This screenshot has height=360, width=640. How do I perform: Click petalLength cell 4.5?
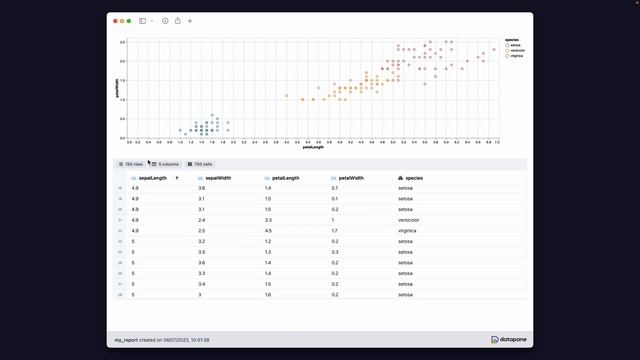(x=268, y=231)
